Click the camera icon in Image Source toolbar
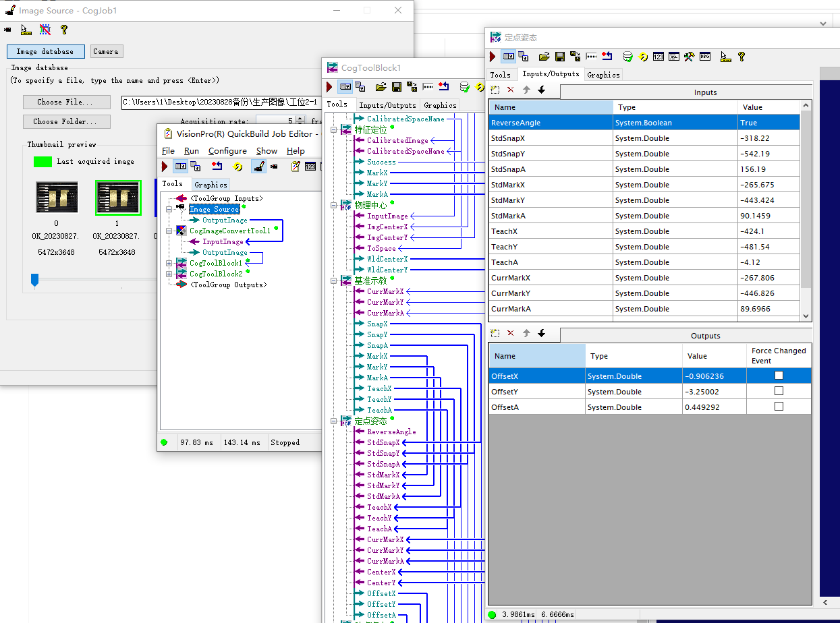 [7, 30]
